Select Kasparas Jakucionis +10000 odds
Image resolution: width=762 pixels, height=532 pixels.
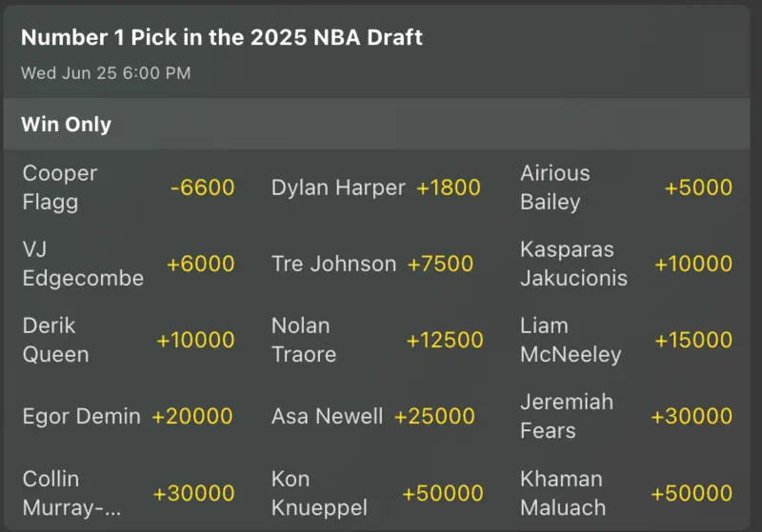click(x=692, y=264)
